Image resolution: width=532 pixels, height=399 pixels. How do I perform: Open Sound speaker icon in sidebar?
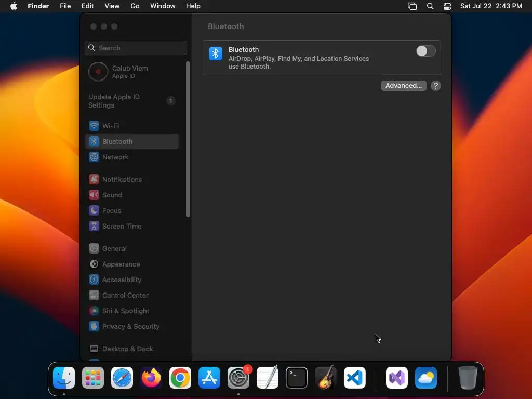click(94, 195)
